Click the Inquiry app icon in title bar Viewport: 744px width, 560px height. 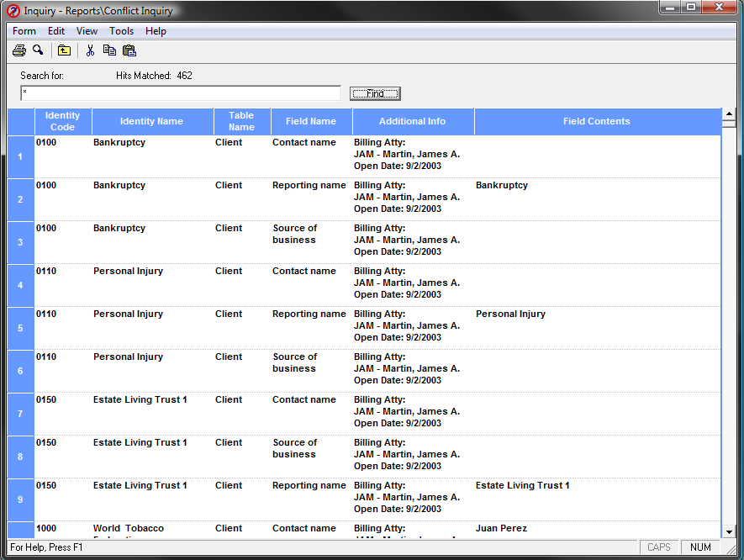click(x=13, y=11)
